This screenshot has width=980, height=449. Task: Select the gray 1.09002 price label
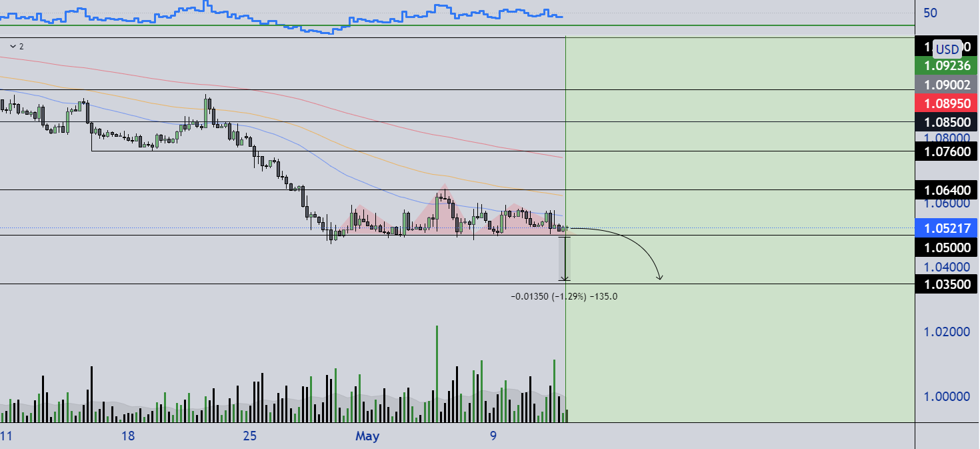pos(947,85)
